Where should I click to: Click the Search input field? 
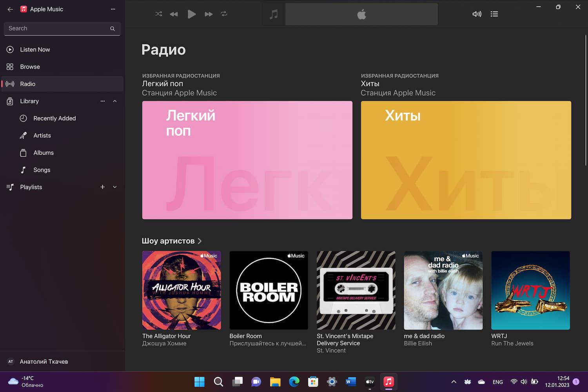(62, 29)
